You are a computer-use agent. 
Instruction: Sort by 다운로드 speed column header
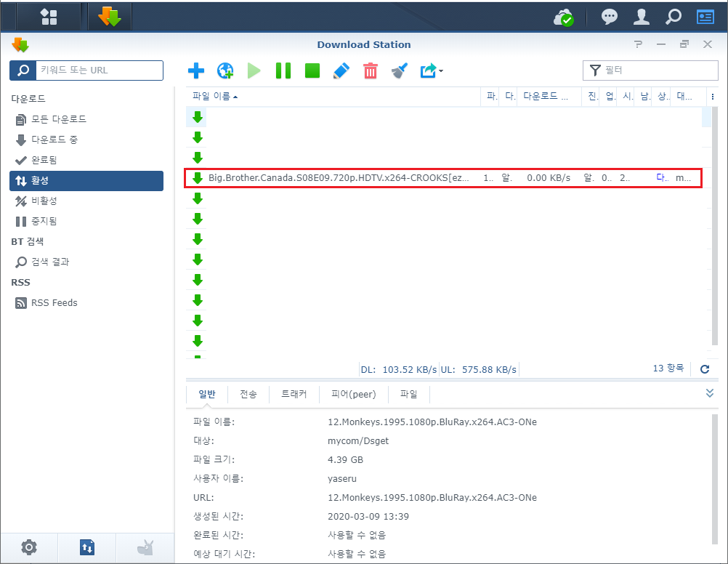(549, 96)
